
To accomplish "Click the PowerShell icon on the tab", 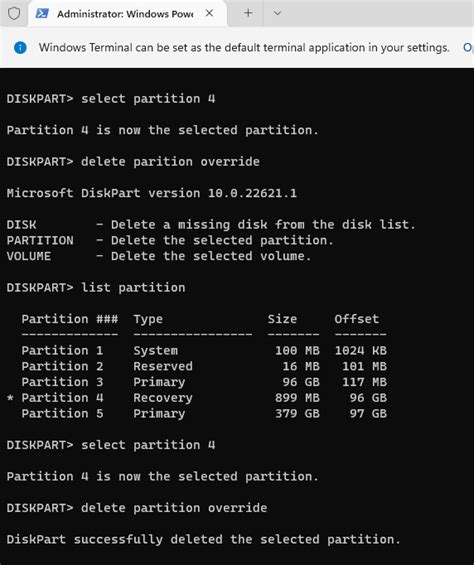I will tap(42, 14).
